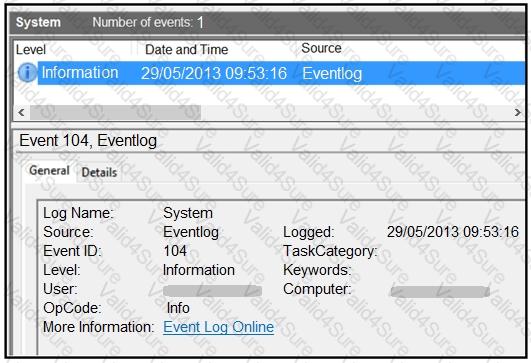Screen dimensions: 531x363
Task: Sort by the Level column header
Action: click(x=31, y=50)
